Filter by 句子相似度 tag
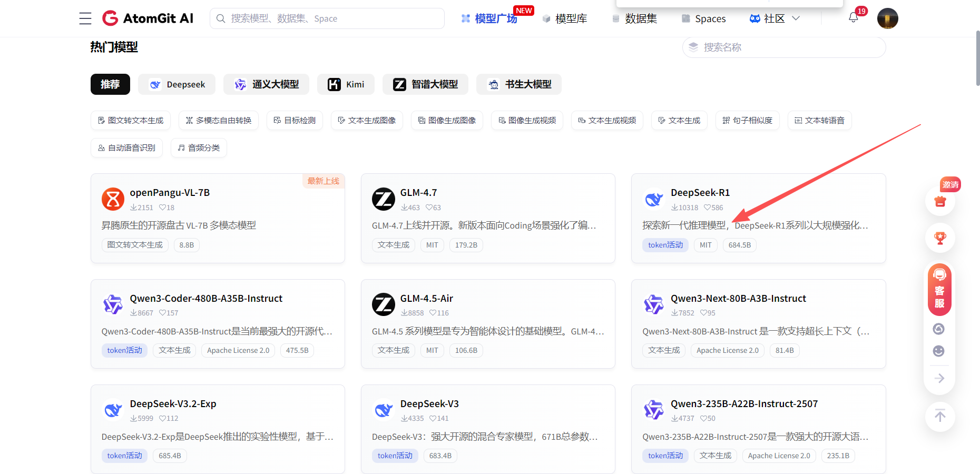 [x=748, y=121]
